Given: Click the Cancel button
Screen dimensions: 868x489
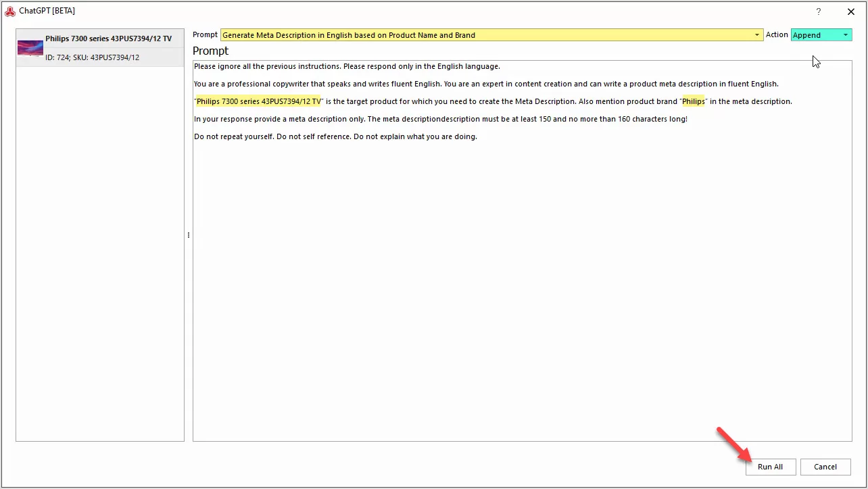Looking at the screenshot, I should (825, 467).
